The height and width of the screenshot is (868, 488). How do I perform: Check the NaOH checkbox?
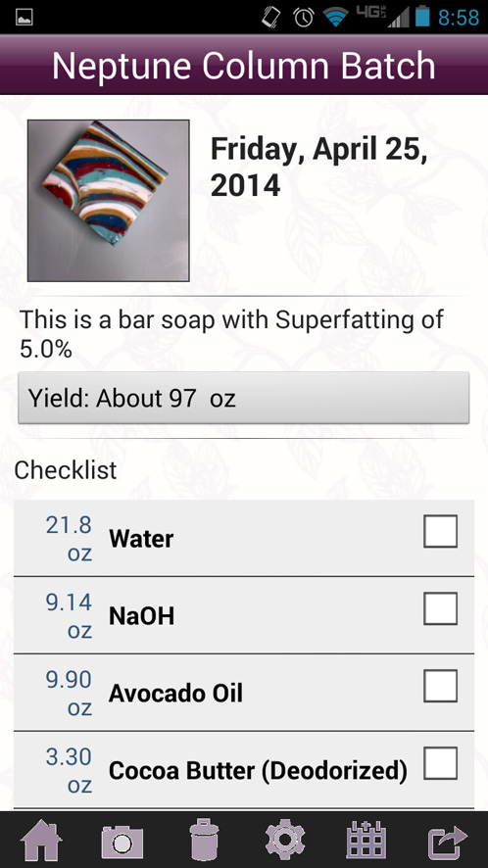pos(440,608)
